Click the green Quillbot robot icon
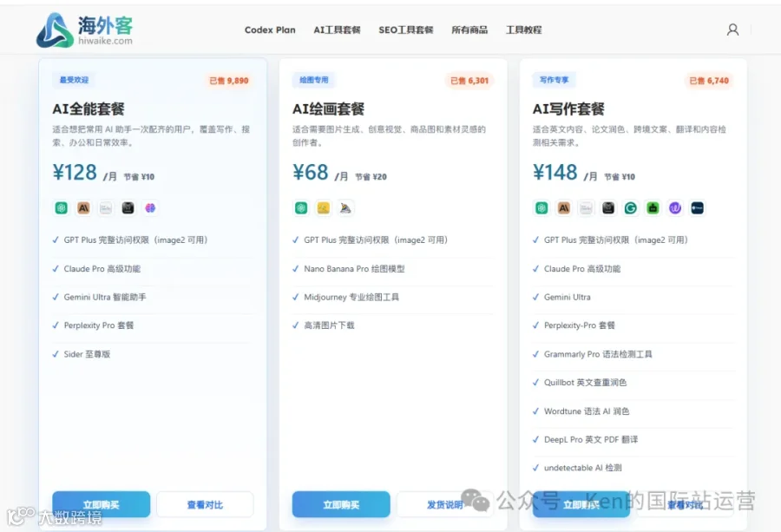The height and width of the screenshot is (532, 781). [653, 207]
